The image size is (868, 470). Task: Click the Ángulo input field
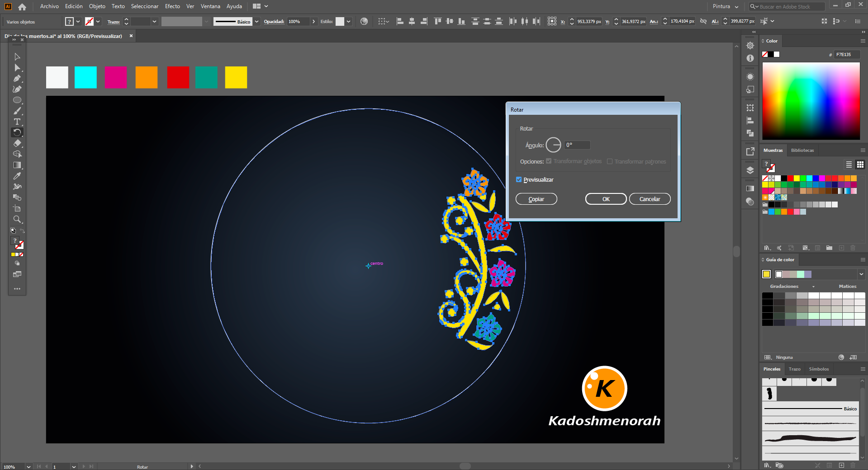click(x=577, y=145)
